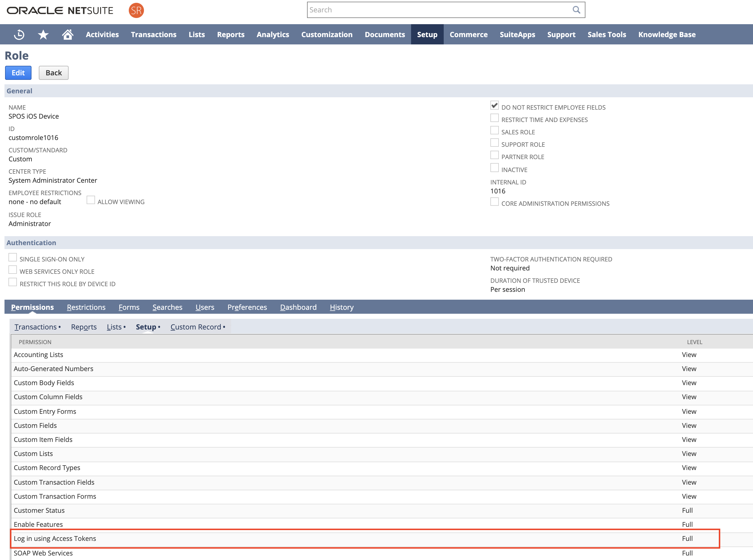Viewport: 753px width, 560px height.
Task: Toggle Do Not Restrict Employee Fields checkbox
Action: [494, 105]
